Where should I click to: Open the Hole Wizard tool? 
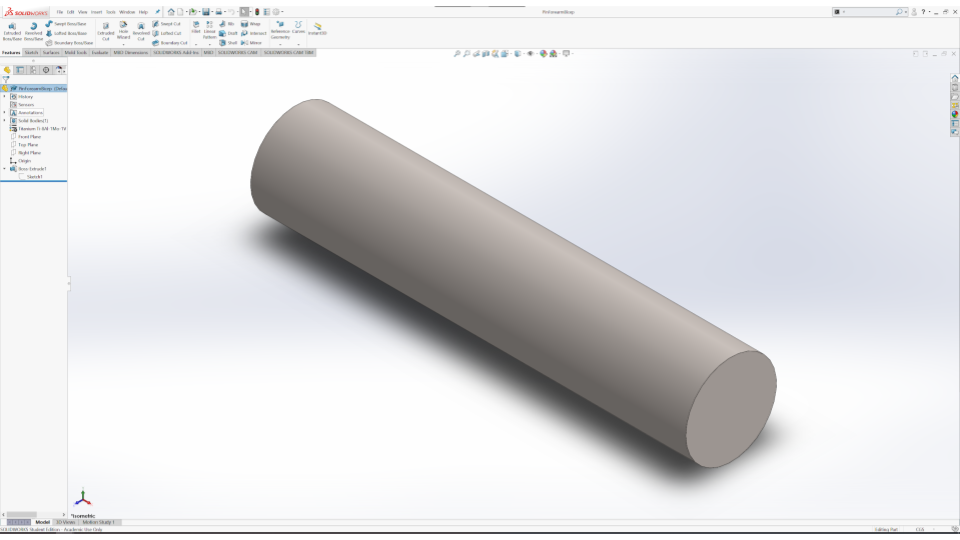124,30
